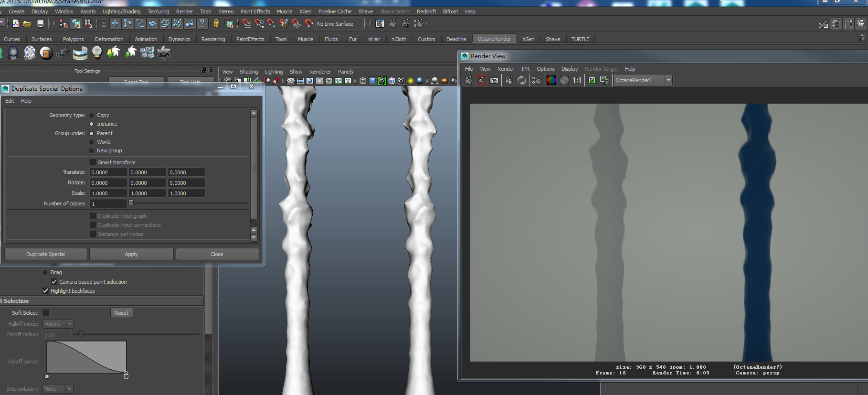
Task: Toggle Camera based paint selection checkbox
Action: click(54, 282)
